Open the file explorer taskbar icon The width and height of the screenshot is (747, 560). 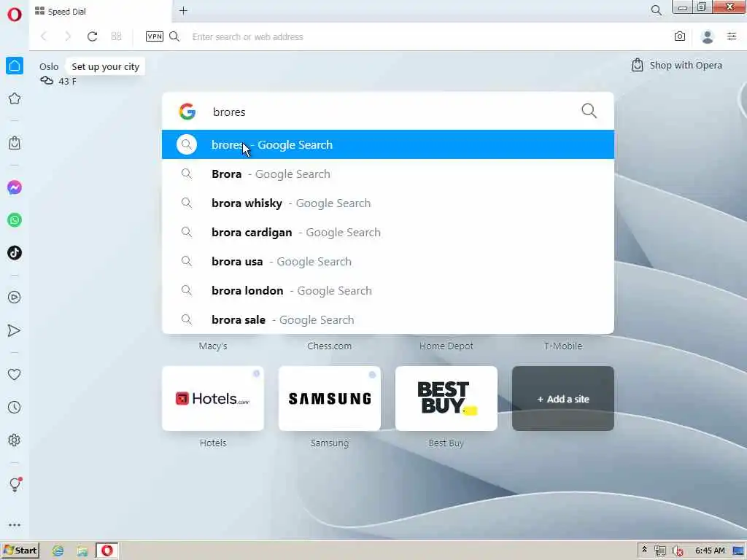(x=82, y=551)
